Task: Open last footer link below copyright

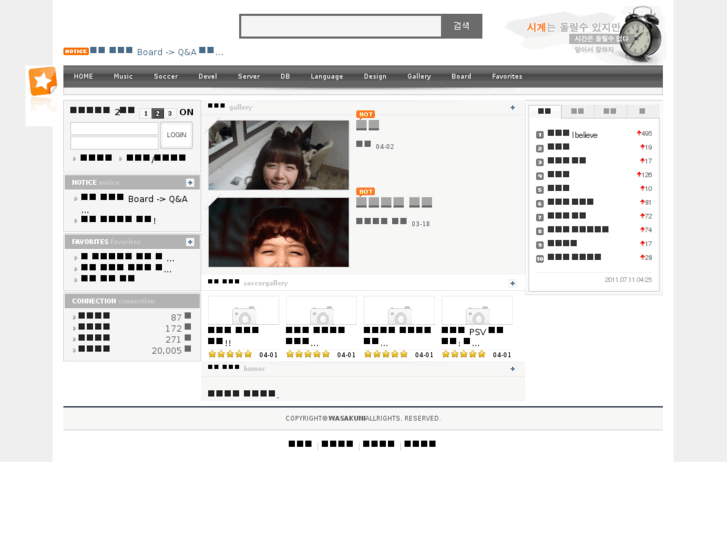Action: [x=420, y=444]
